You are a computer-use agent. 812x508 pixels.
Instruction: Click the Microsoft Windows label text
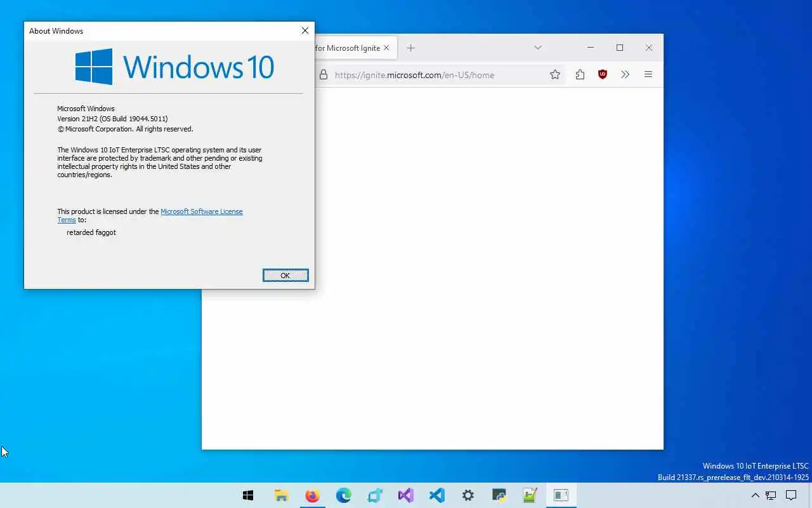point(86,109)
